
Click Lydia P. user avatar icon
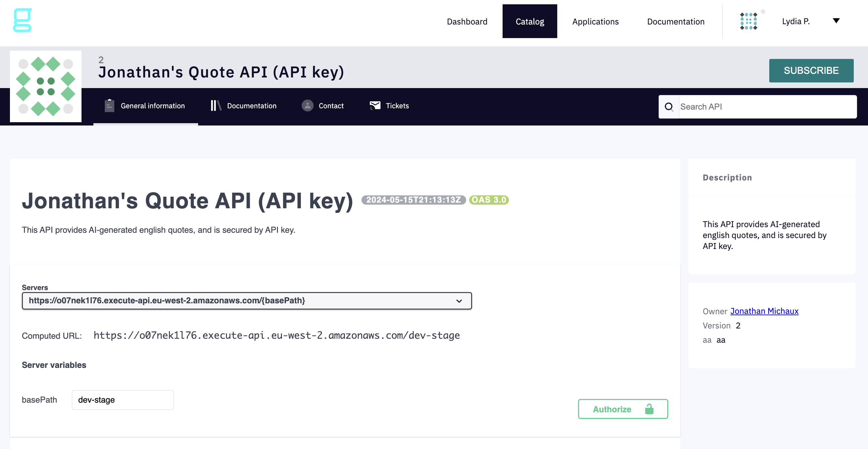[748, 21]
